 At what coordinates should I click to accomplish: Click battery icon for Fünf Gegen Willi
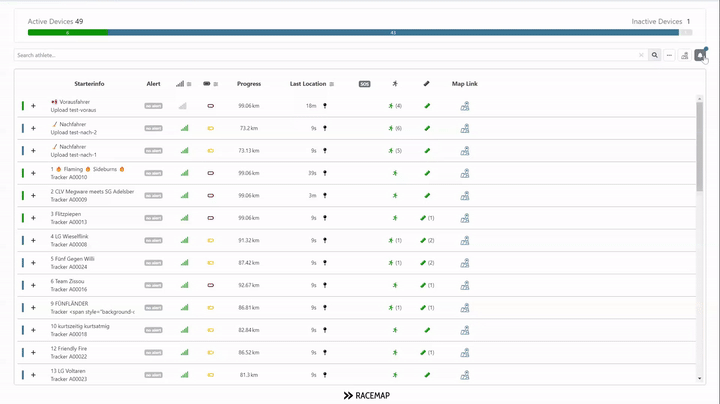210,263
